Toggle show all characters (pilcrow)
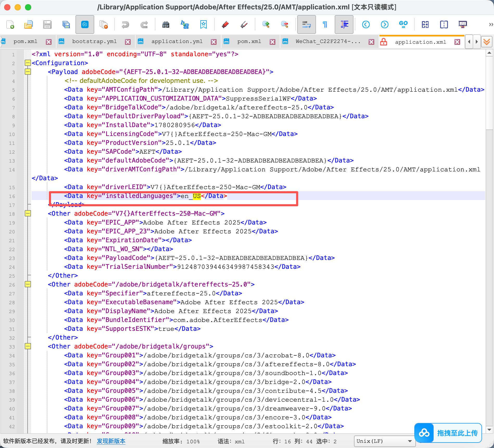 [x=325, y=24]
